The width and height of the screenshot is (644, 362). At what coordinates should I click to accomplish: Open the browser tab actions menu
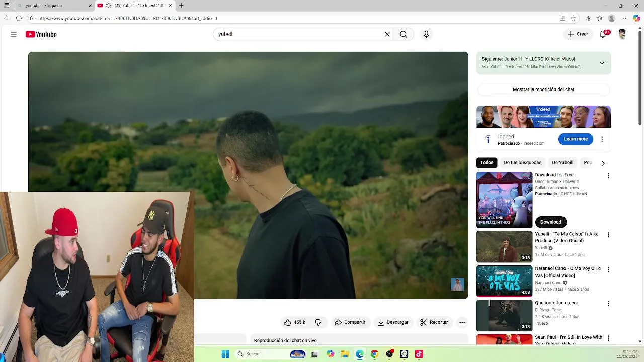7,6
